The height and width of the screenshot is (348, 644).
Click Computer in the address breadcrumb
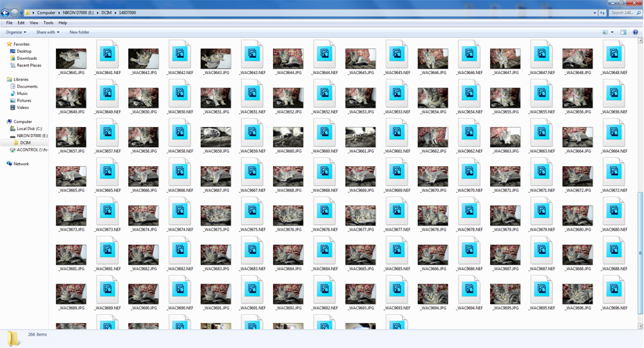[x=46, y=13]
